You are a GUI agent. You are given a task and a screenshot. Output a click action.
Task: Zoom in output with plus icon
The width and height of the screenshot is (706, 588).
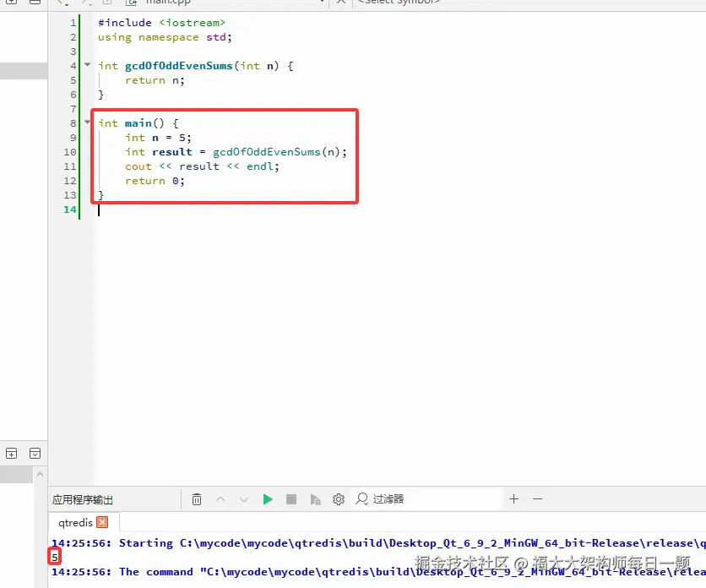[513, 498]
